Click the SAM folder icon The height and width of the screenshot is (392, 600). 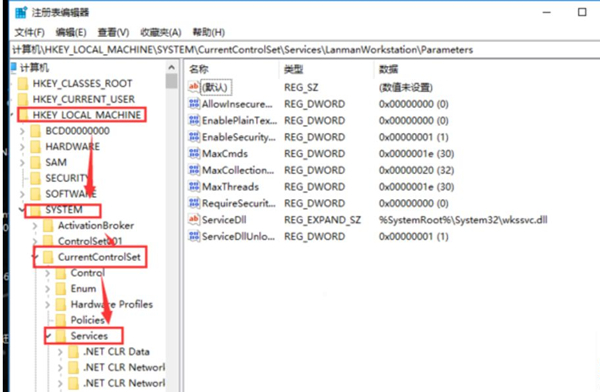click(36, 162)
